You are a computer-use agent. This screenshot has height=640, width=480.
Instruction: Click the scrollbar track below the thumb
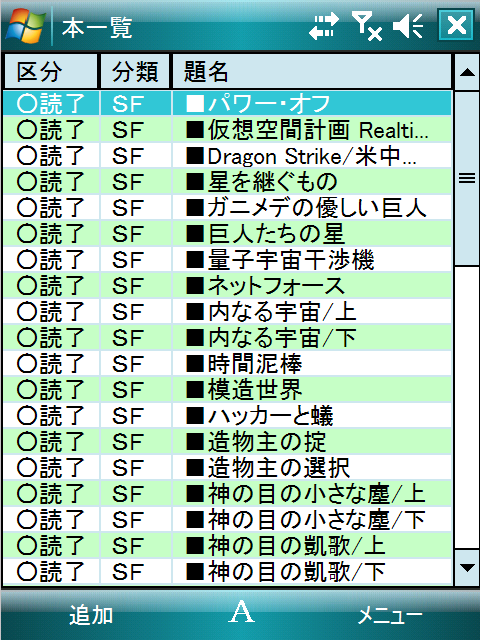tap(467, 407)
